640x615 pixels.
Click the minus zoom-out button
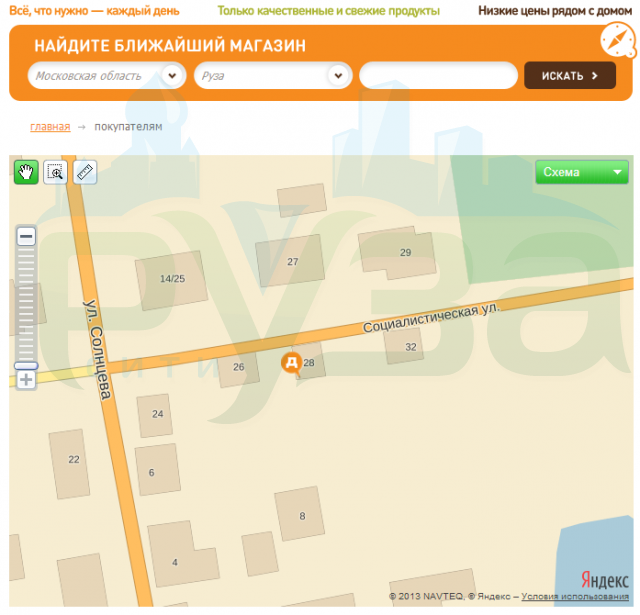pos(26,237)
